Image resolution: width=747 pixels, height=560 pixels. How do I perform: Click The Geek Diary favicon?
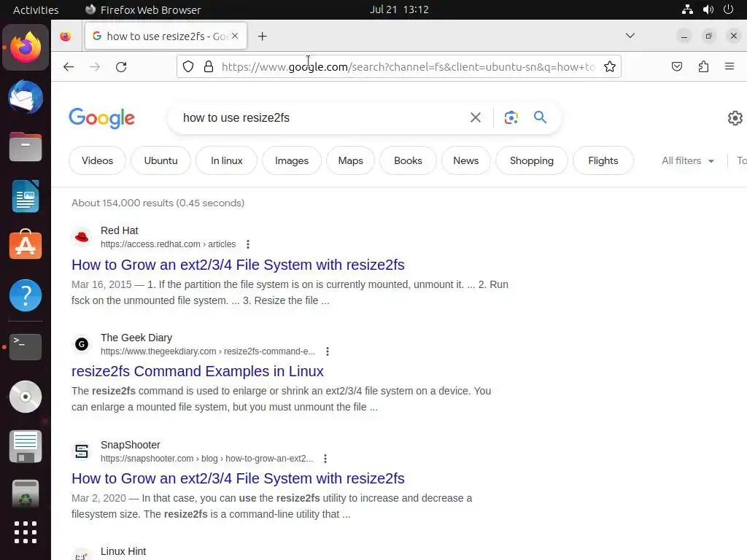tap(82, 344)
